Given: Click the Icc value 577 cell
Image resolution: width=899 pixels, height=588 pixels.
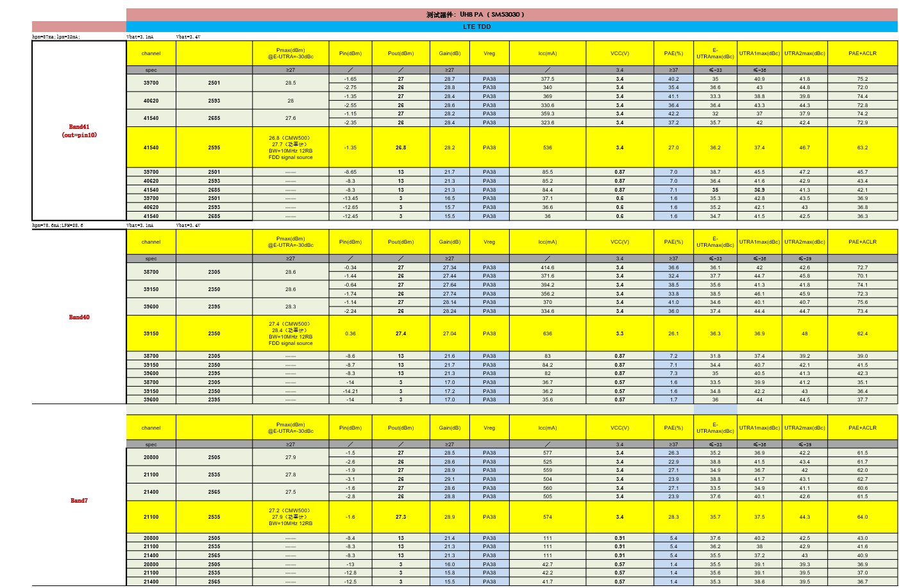Looking at the screenshot, I should coord(547,453).
